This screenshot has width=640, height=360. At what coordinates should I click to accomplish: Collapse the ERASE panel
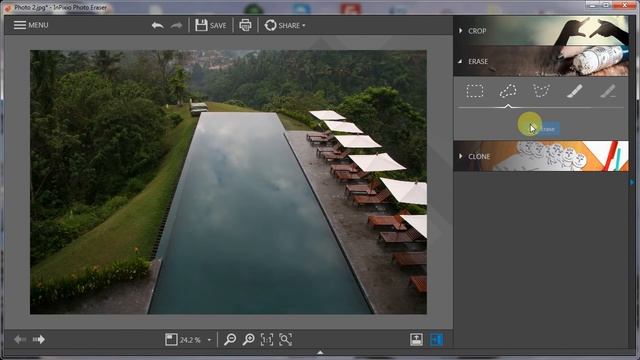click(541, 61)
